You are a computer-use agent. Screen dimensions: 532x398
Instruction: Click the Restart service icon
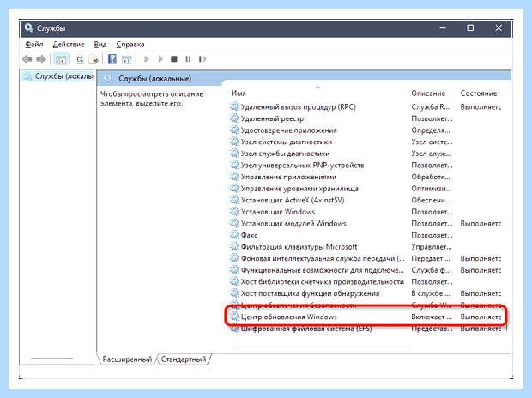click(203, 59)
